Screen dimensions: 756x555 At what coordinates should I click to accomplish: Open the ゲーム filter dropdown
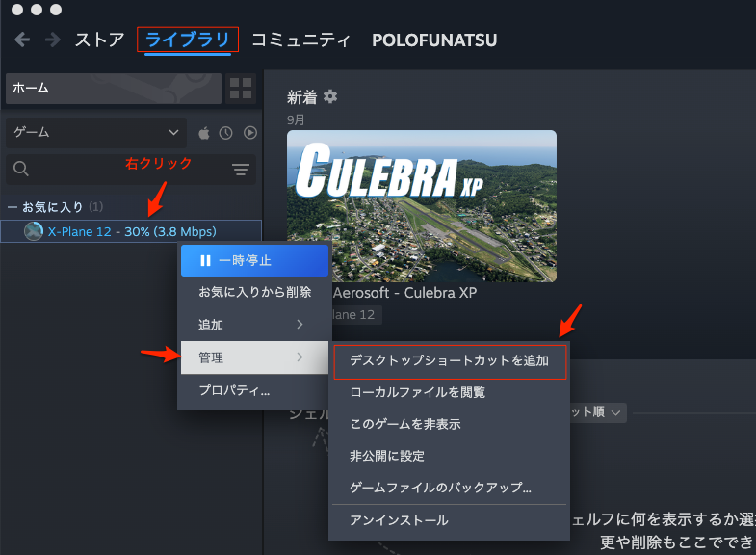tap(96, 132)
